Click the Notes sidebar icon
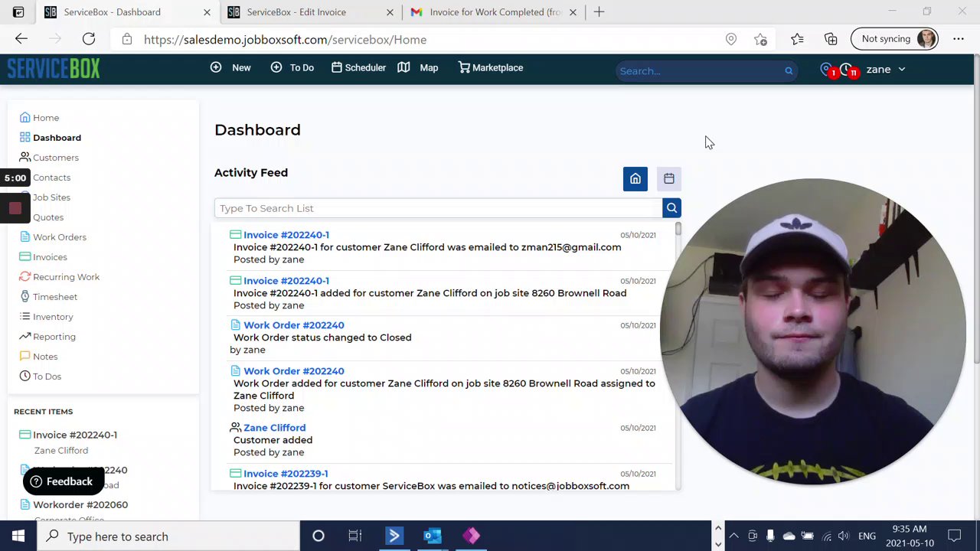980x551 pixels. [24, 356]
